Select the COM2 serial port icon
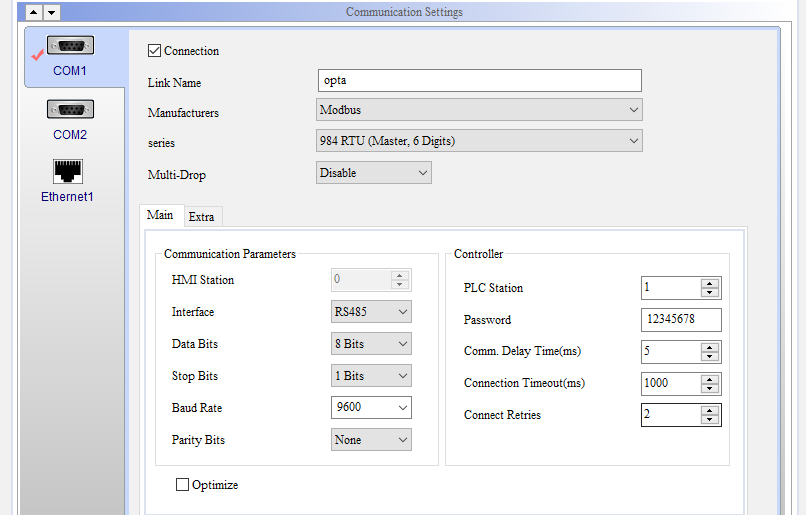The width and height of the screenshot is (806, 515). [x=70, y=110]
